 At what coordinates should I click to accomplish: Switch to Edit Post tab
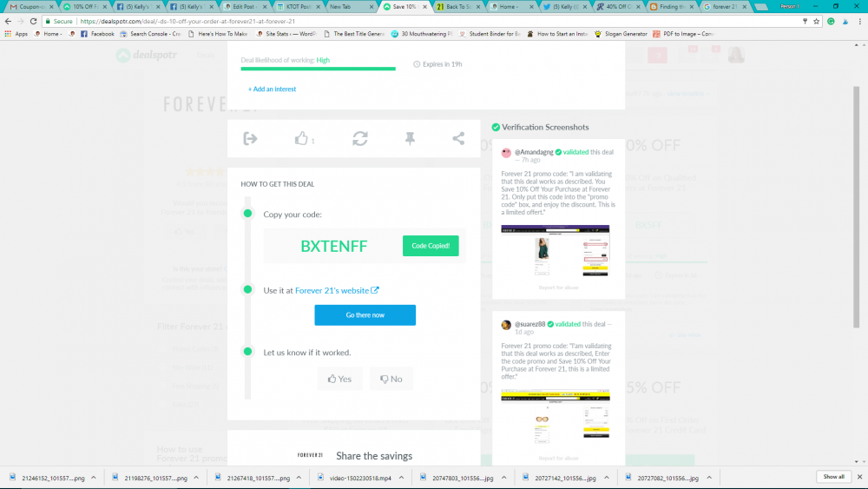(247, 7)
